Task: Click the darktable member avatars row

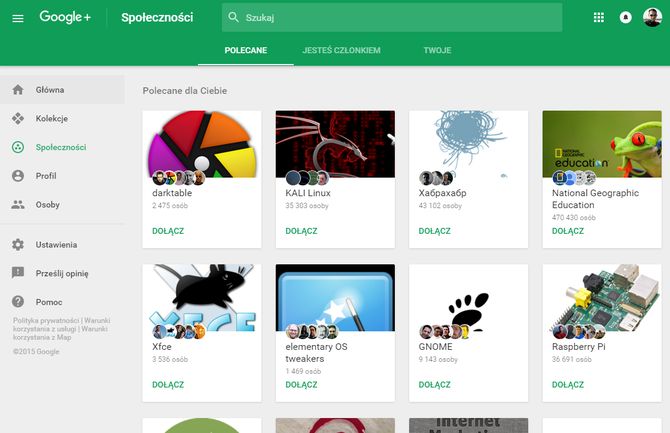Action: pyautogui.click(x=179, y=177)
